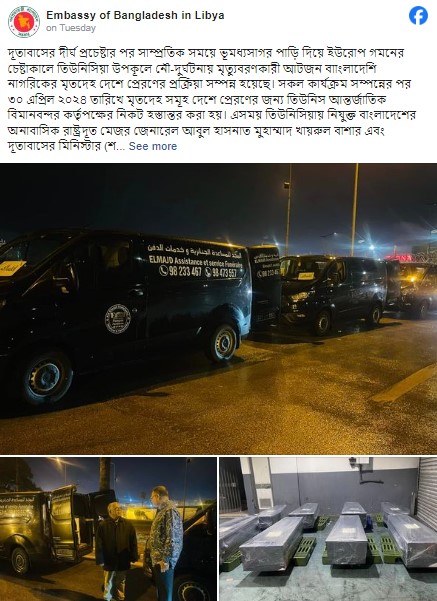437x601 pixels.
Task: Open the photo of wrapped coffins
Action: (x=328, y=529)
